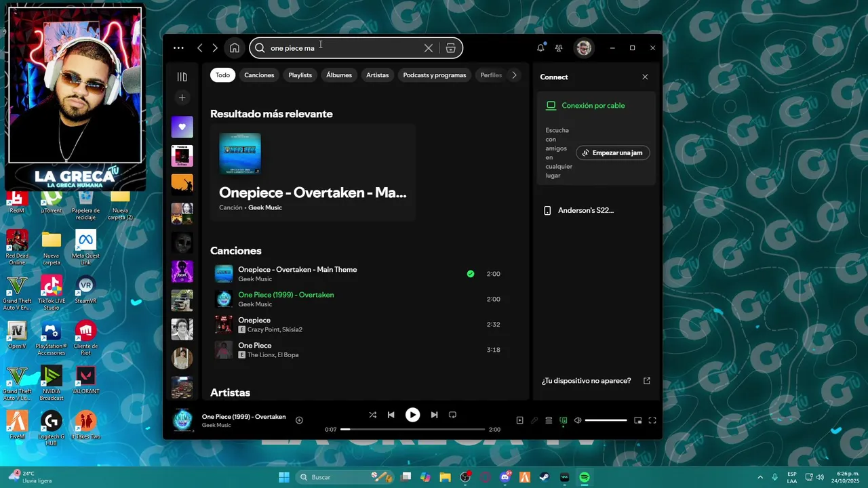Open the user profile avatar

583,48
